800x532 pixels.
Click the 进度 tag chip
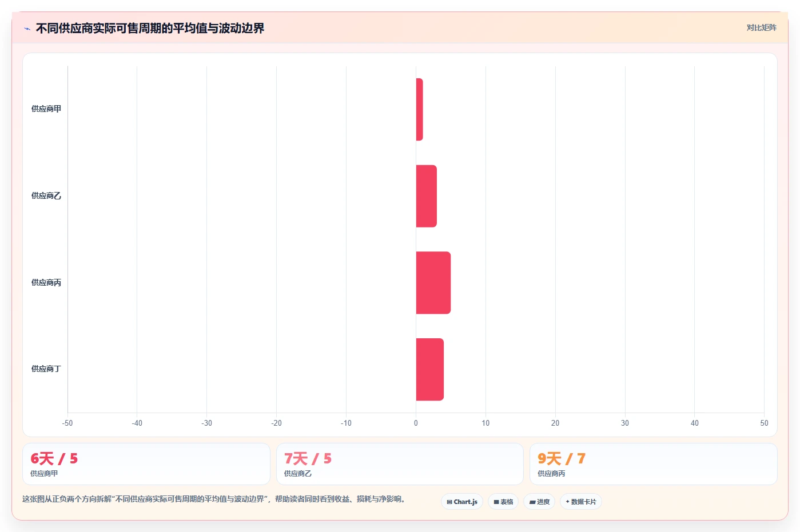pyautogui.click(x=539, y=502)
